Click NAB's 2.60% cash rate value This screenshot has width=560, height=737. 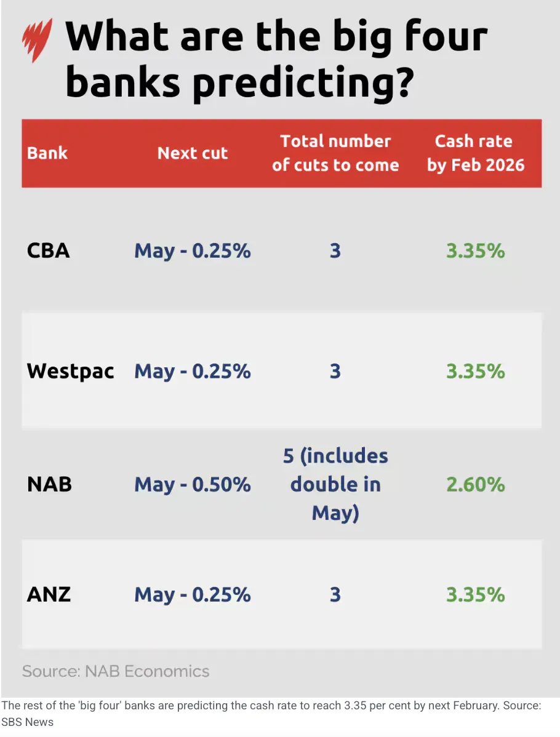pyautogui.click(x=475, y=484)
